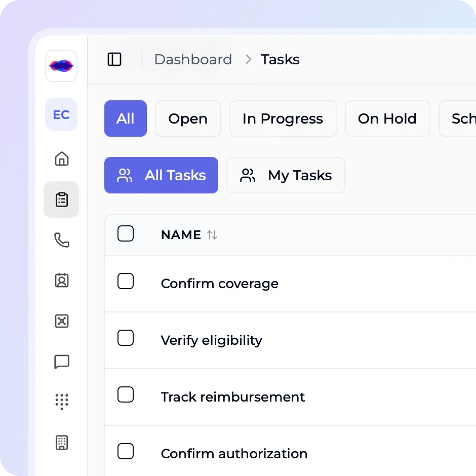Select the In Progress filter tab

click(283, 118)
